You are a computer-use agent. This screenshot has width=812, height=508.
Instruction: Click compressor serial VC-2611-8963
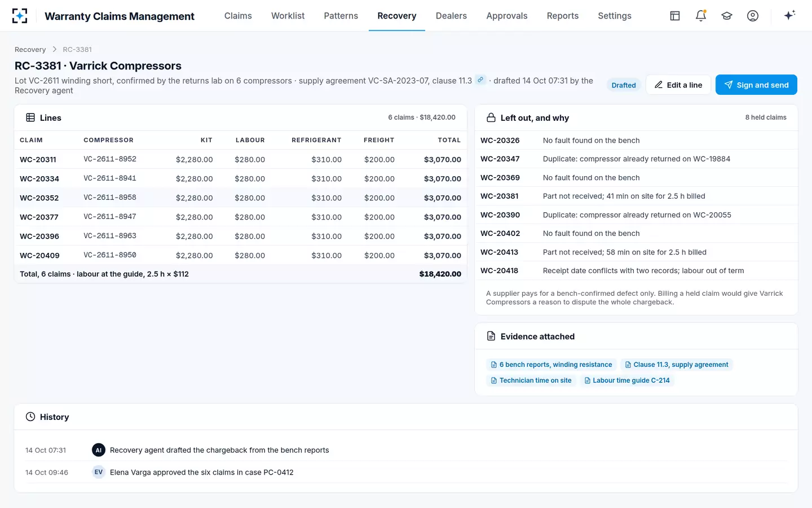[110, 236]
